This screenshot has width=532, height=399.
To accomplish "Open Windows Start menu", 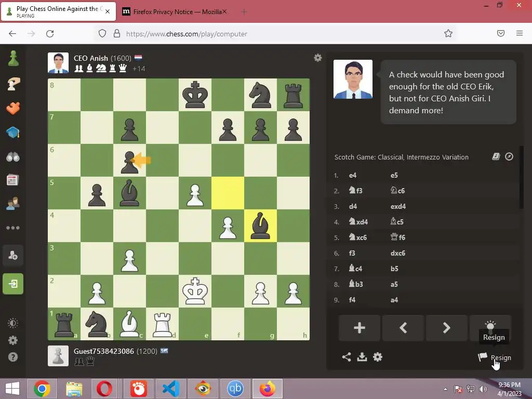I will point(12,389).
